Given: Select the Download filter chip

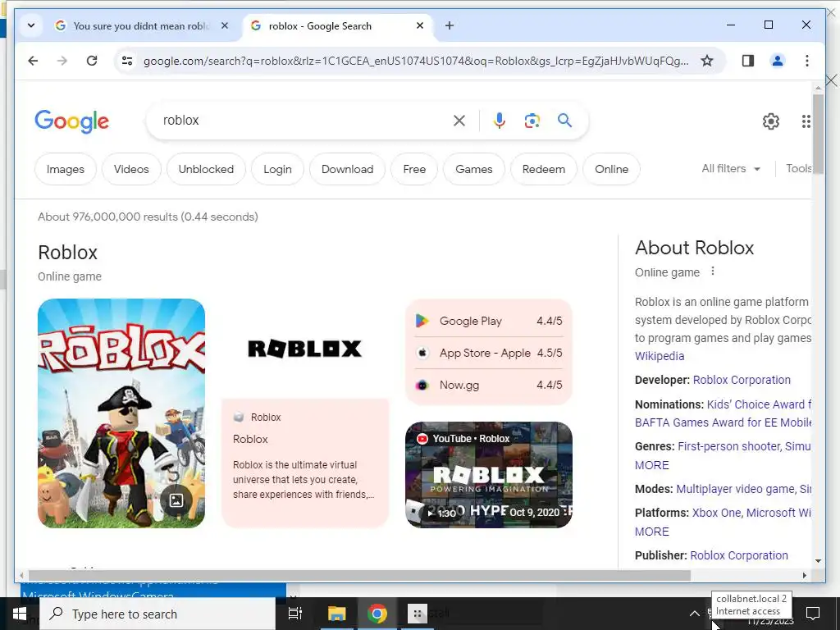Looking at the screenshot, I should tap(347, 169).
